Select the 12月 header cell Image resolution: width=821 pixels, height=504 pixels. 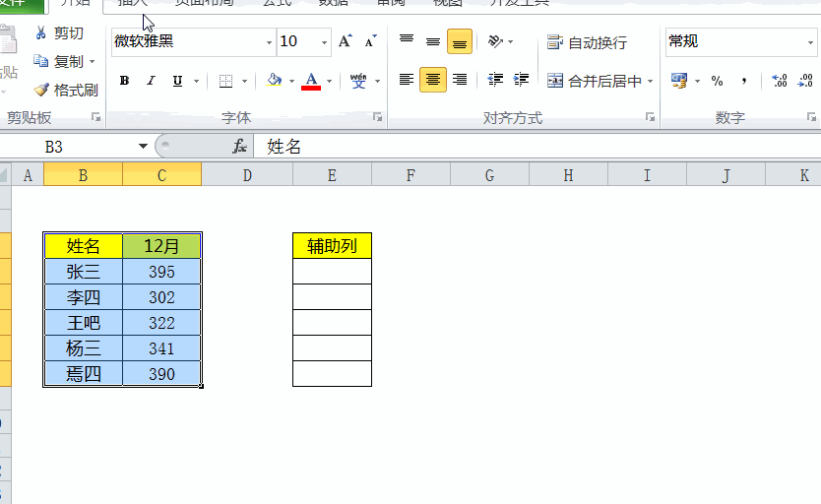click(x=161, y=246)
